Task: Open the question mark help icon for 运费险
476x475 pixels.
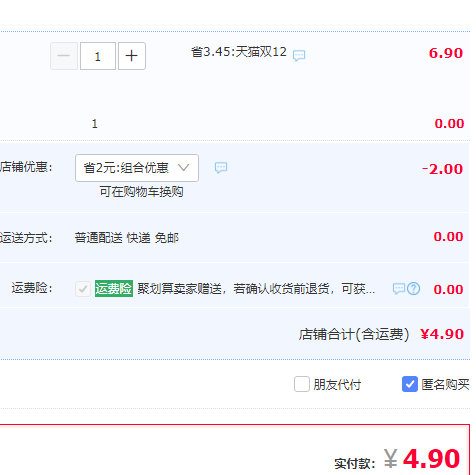Action: point(414,288)
